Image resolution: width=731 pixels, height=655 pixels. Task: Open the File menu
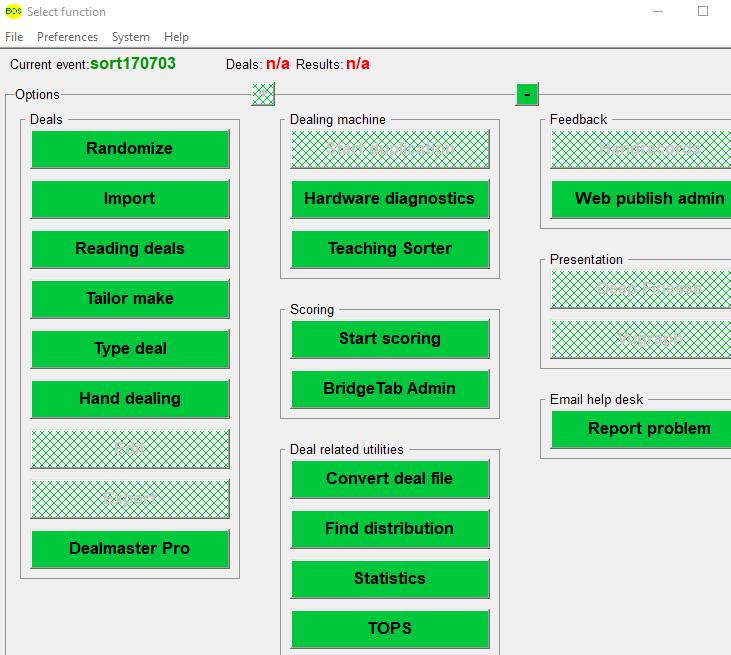pos(14,37)
